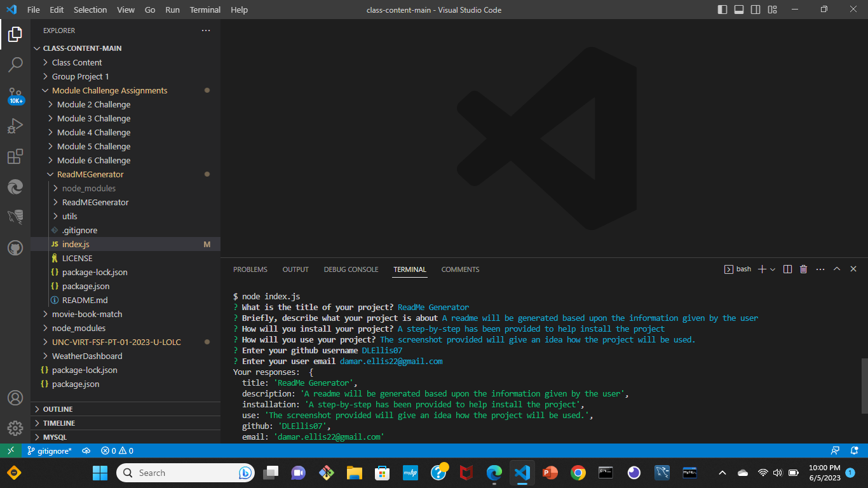Open the Terminal menu

click(205, 10)
